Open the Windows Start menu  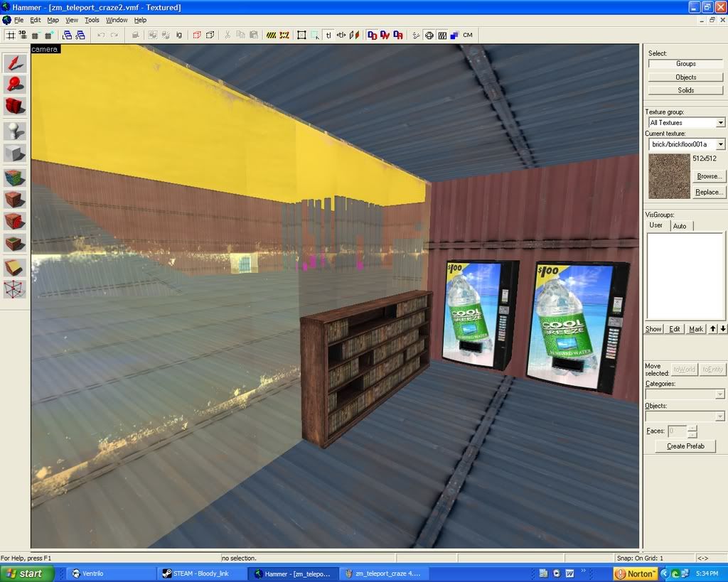(27, 573)
